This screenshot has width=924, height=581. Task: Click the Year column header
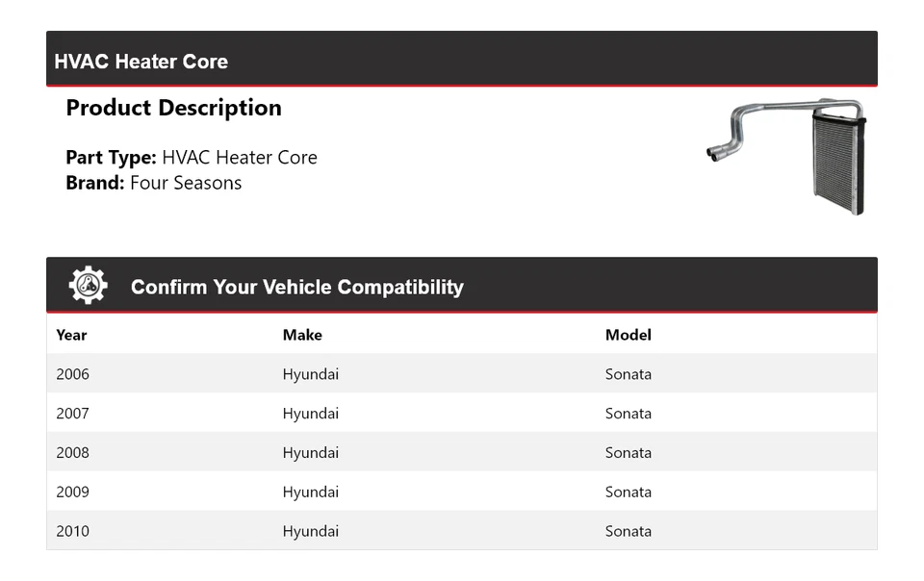coord(71,335)
